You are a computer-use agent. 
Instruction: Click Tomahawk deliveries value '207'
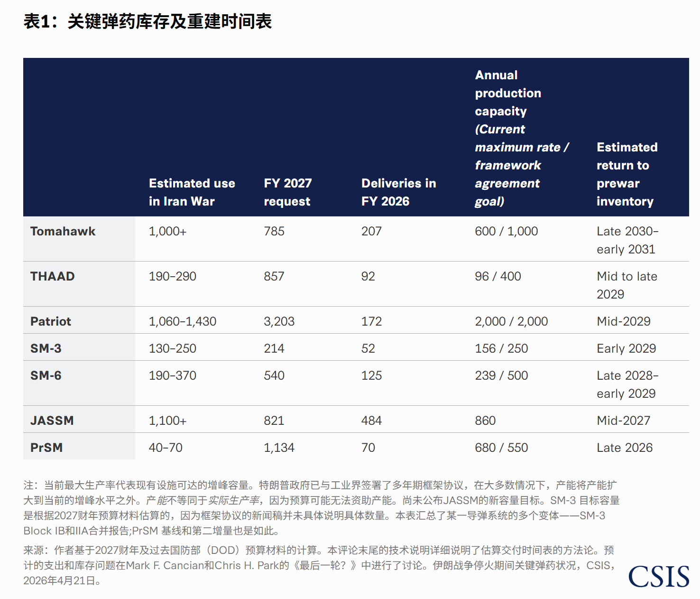[x=371, y=231]
